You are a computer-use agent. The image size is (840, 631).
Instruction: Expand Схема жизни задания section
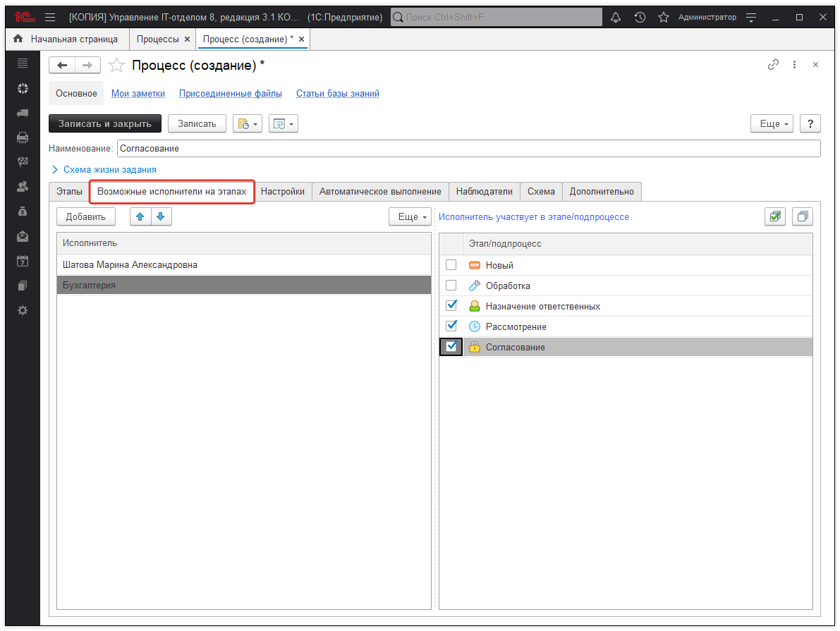pos(104,169)
